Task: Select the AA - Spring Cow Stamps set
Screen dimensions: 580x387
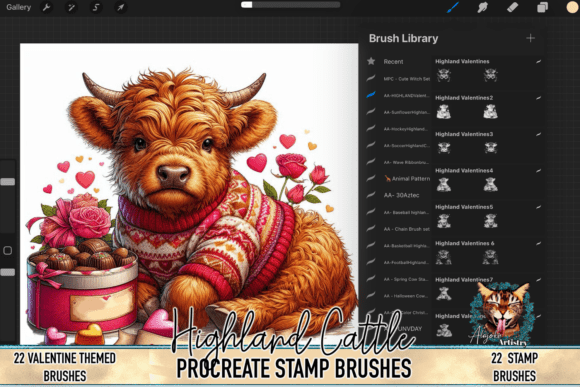Action: pyautogui.click(x=398, y=279)
